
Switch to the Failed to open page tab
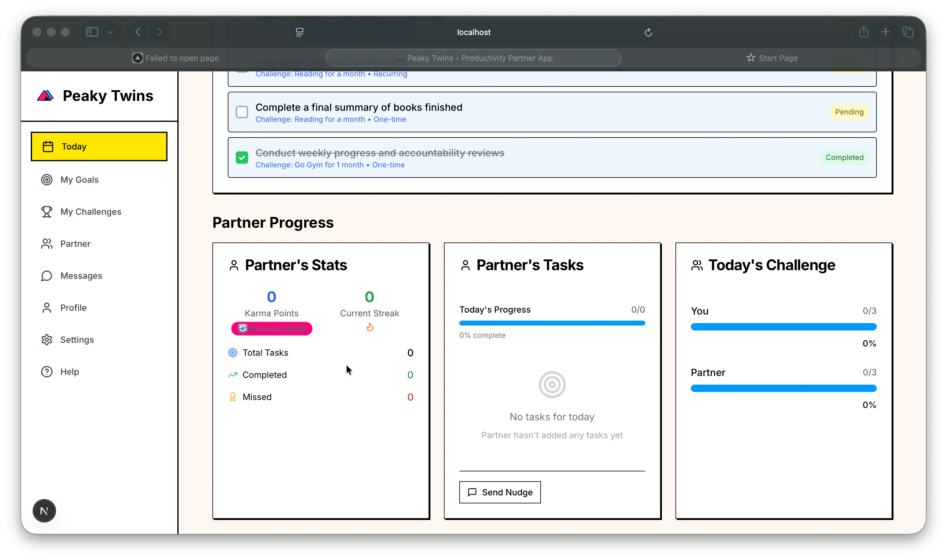[x=175, y=58]
